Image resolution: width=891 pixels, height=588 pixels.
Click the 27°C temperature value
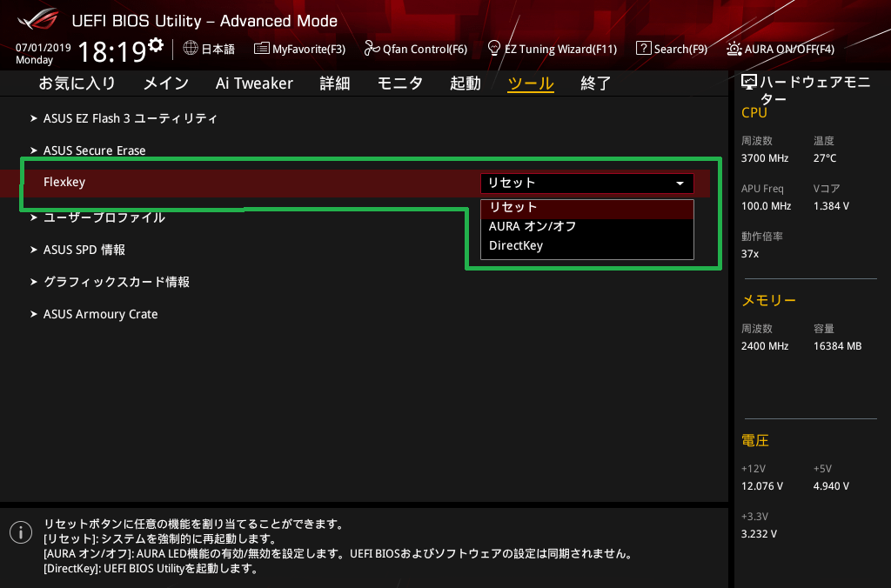click(825, 158)
